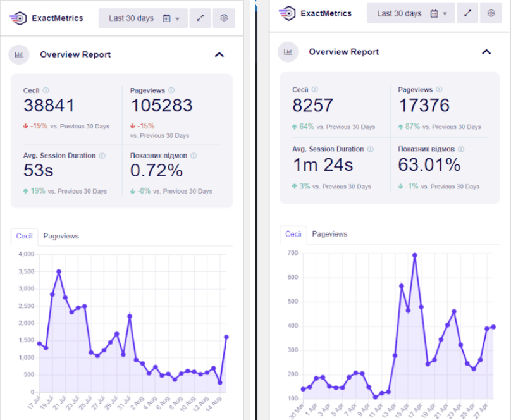
Task: Click the ExactMetrics logo in the left panel
Action: click(18, 18)
